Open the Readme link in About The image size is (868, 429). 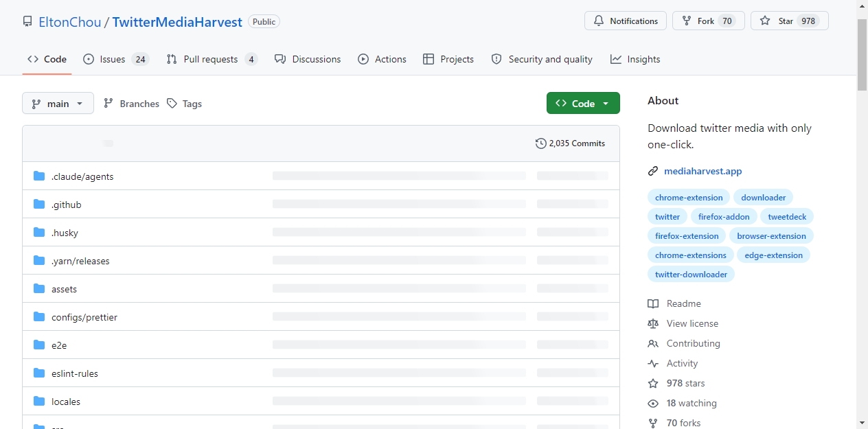point(683,303)
